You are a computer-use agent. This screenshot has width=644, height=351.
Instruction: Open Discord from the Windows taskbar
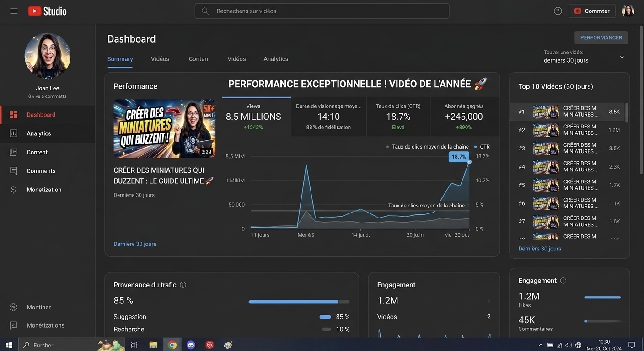click(191, 345)
